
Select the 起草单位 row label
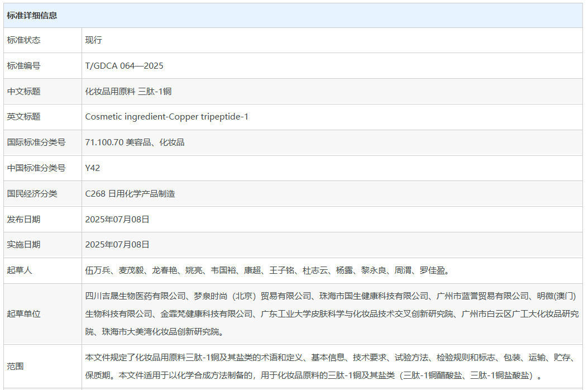23,314
